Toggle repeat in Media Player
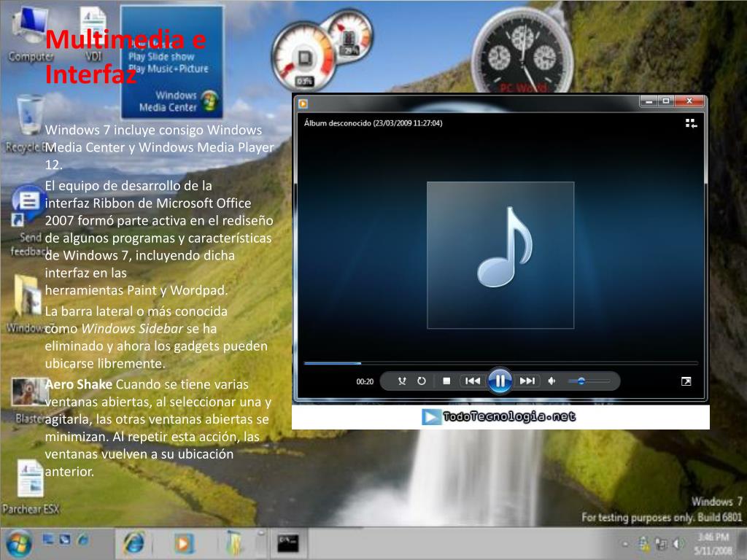Image resolution: width=747 pixels, height=560 pixels. coord(422,381)
